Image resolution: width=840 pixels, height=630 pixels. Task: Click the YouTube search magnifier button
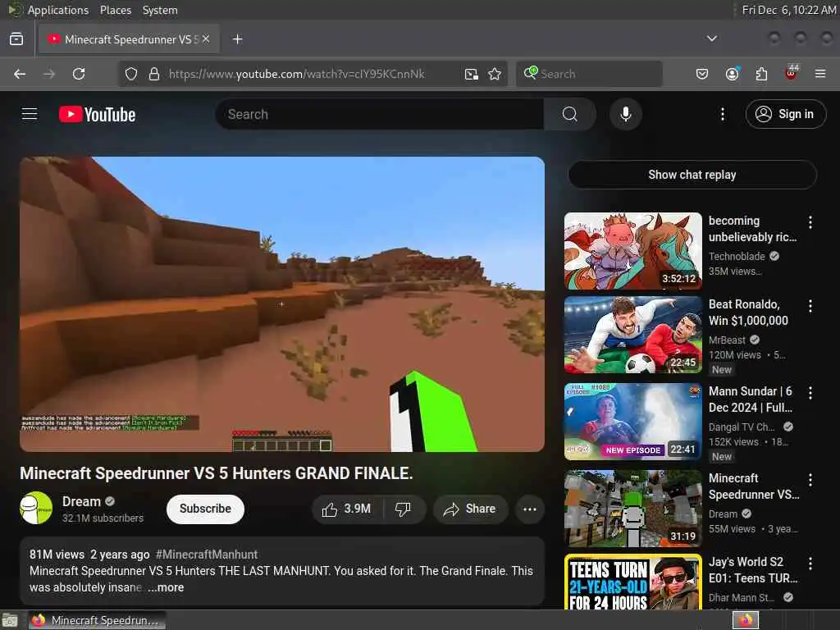click(x=569, y=114)
